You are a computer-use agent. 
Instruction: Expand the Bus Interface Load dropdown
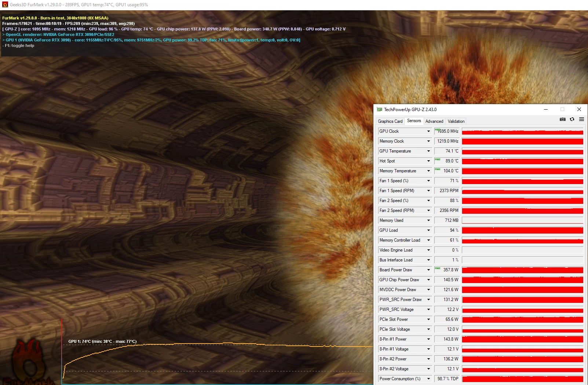428,260
